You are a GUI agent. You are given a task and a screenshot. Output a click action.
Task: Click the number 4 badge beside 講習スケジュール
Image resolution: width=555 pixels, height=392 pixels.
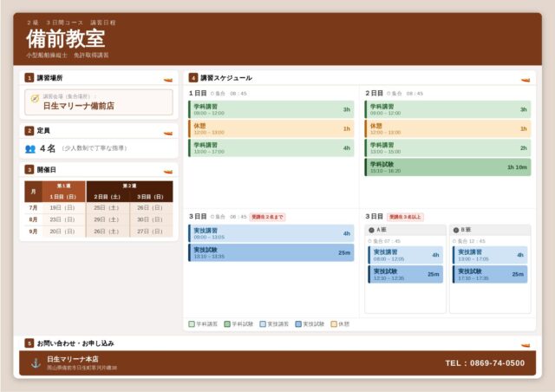193,77
